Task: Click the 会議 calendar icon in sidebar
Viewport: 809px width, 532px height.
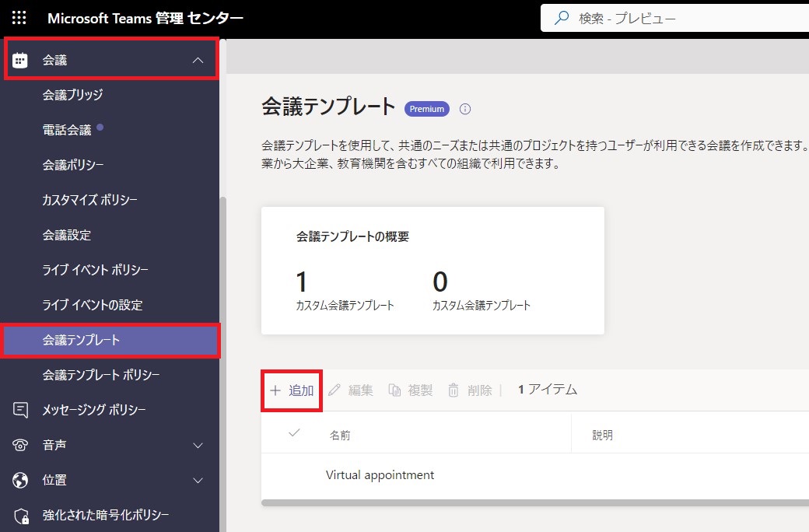Action: 21,60
